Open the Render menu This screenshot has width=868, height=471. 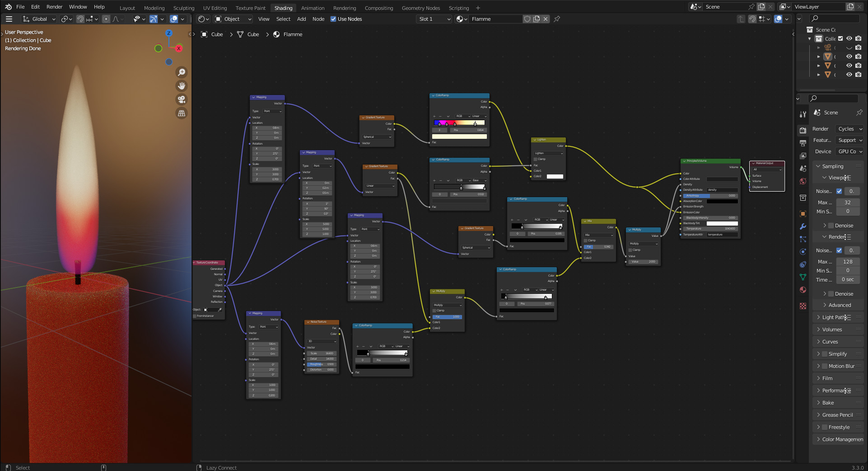point(54,7)
